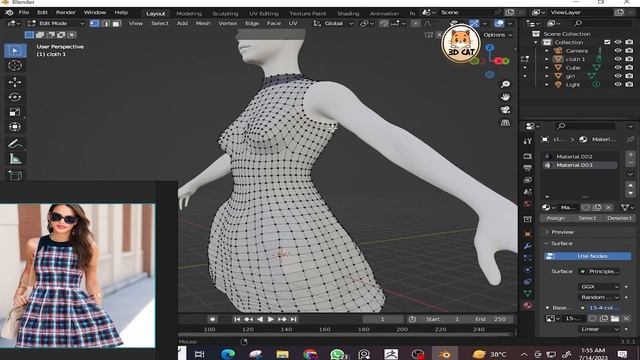Screen dimensions: 640x360
Task: Jump to timeline end
Action: coord(293,319)
